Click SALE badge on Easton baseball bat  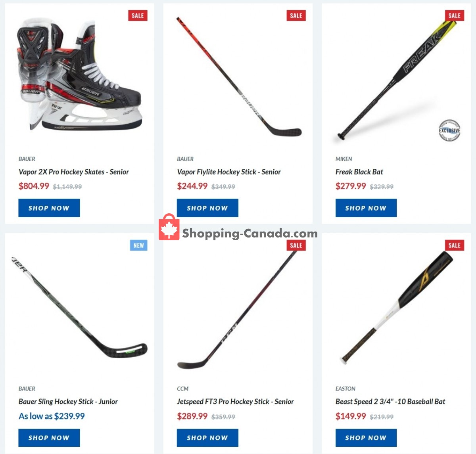(454, 245)
